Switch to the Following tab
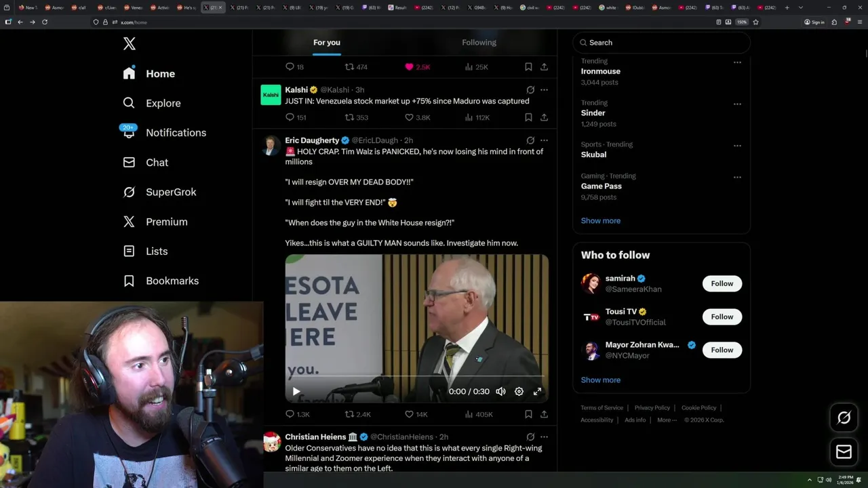This screenshot has width=868, height=488. pyautogui.click(x=479, y=42)
